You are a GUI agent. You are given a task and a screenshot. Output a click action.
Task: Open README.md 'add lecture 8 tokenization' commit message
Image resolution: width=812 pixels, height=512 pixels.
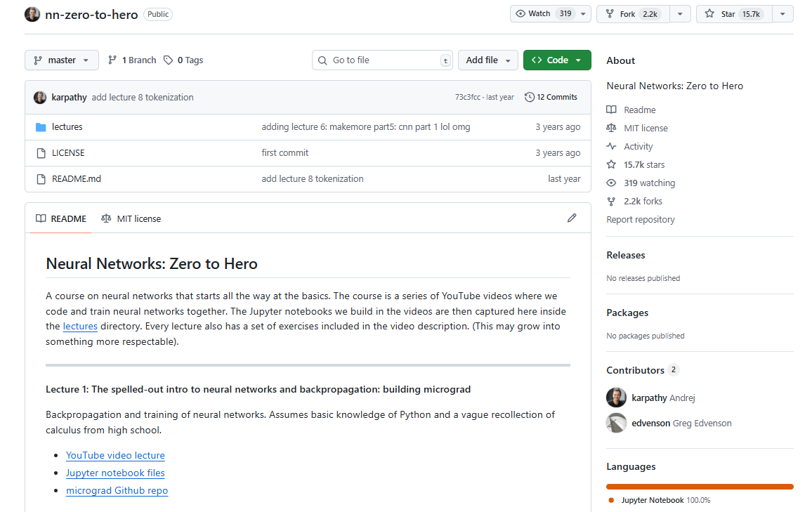pyautogui.click(x=313, y=179)
